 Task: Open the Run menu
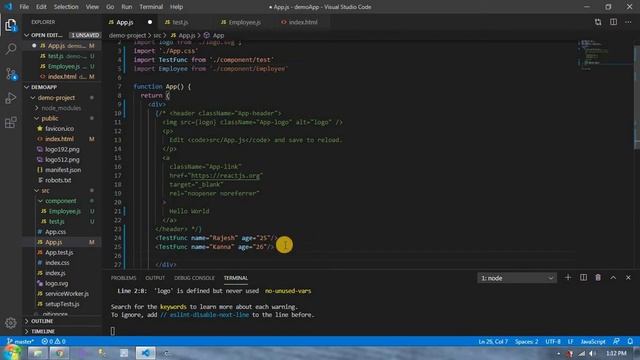tap(127, 7)
